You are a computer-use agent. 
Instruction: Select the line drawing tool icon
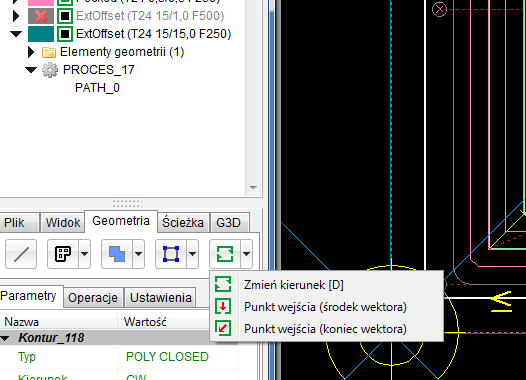[x=21, y=254]
